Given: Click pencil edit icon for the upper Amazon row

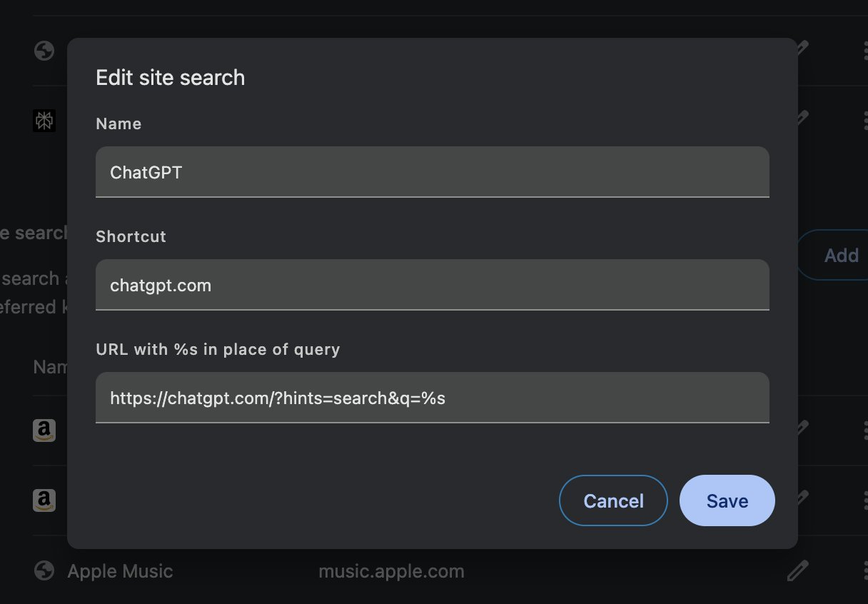Looking at the screenshot, I should [x=802, y=428].
